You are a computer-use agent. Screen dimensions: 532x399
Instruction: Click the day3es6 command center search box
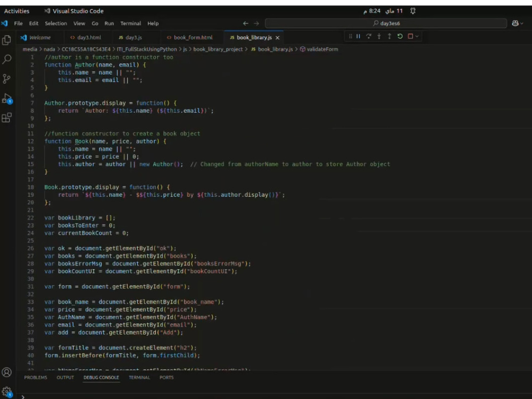(386, 23)
